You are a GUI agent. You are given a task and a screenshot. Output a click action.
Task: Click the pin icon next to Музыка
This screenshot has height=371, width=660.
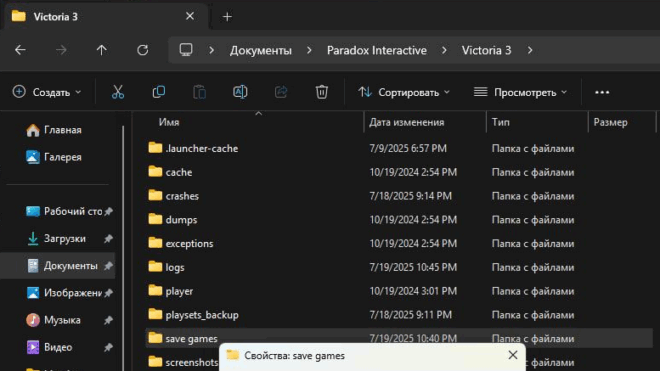coord(109,320)
